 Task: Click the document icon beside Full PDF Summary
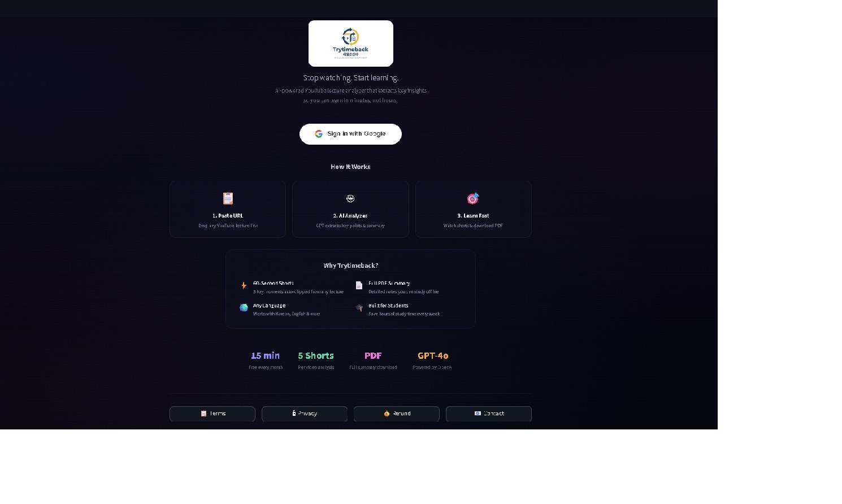tap(359, 285)
